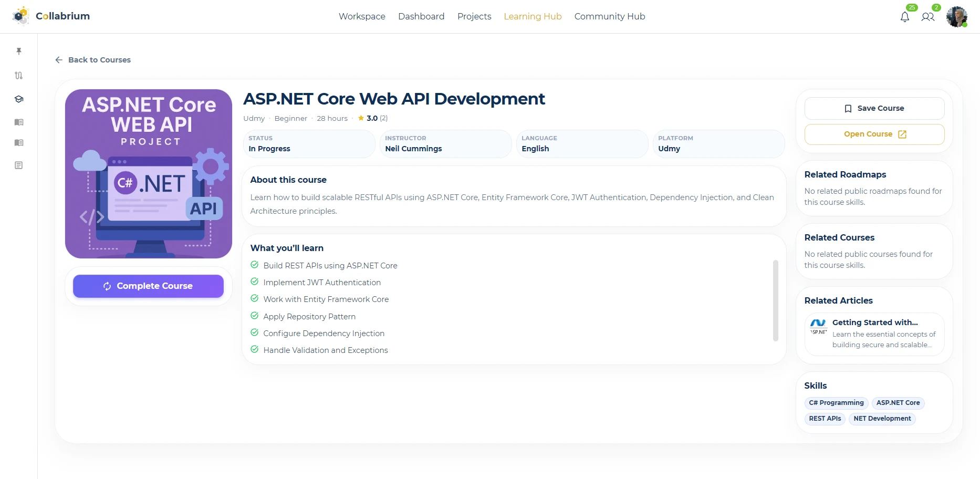
Task: Go to the Workspace tab
Action: 362,16
